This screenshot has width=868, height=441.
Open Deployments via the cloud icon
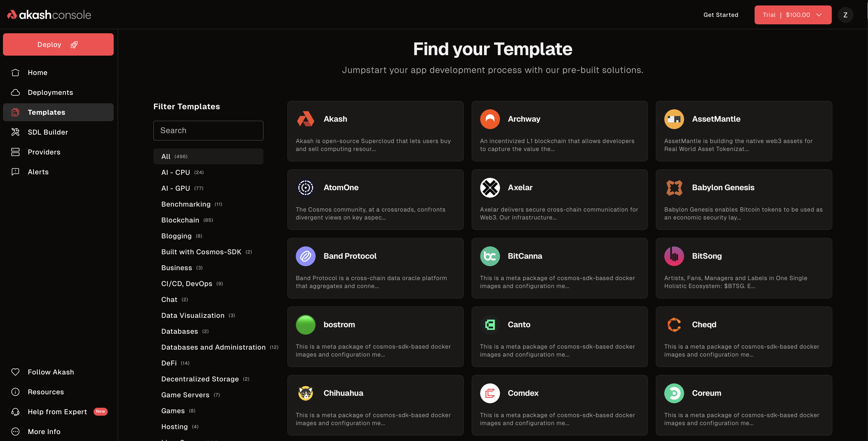tap(15, 92)
